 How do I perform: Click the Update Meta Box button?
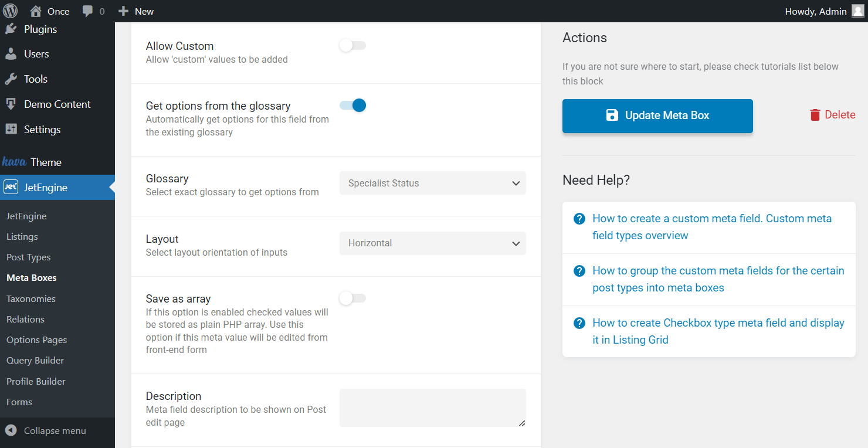[x=657, y=116]
